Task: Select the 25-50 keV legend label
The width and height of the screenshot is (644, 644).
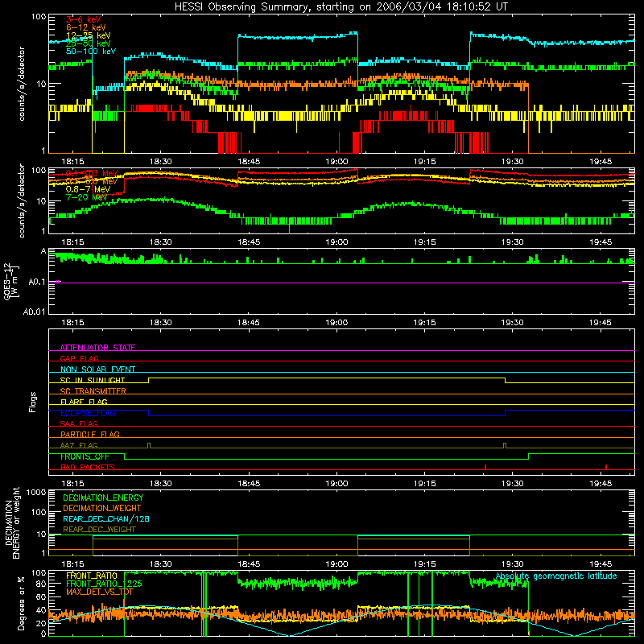Action: [88, 43]
